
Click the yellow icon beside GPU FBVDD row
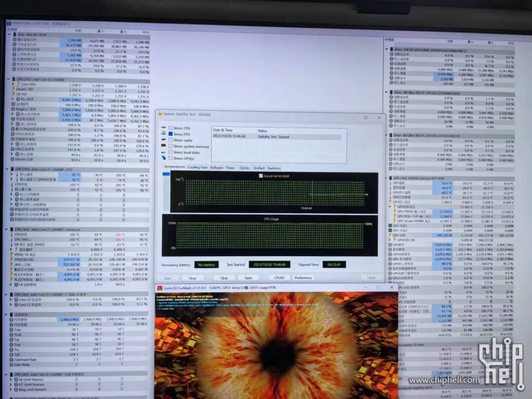click(395, 211)
